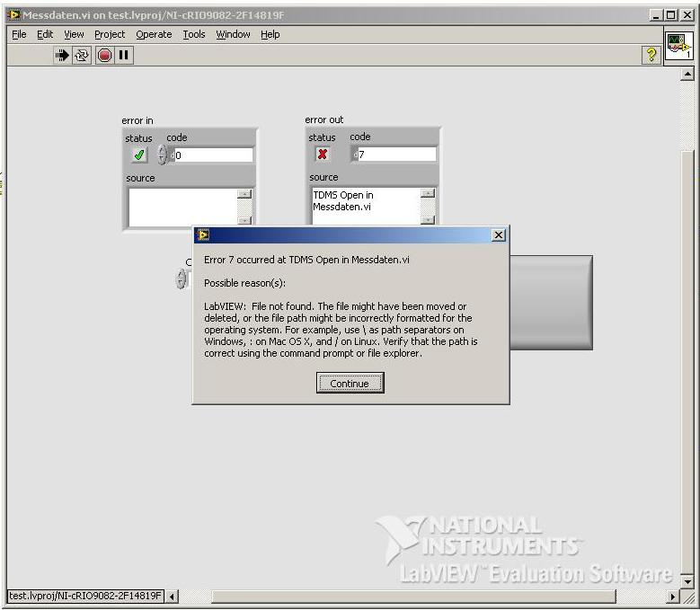The width and height of the screenshot is (700, 610).
Task: Click the 'error out' cluster label
Action: click(x=323, y=119)
